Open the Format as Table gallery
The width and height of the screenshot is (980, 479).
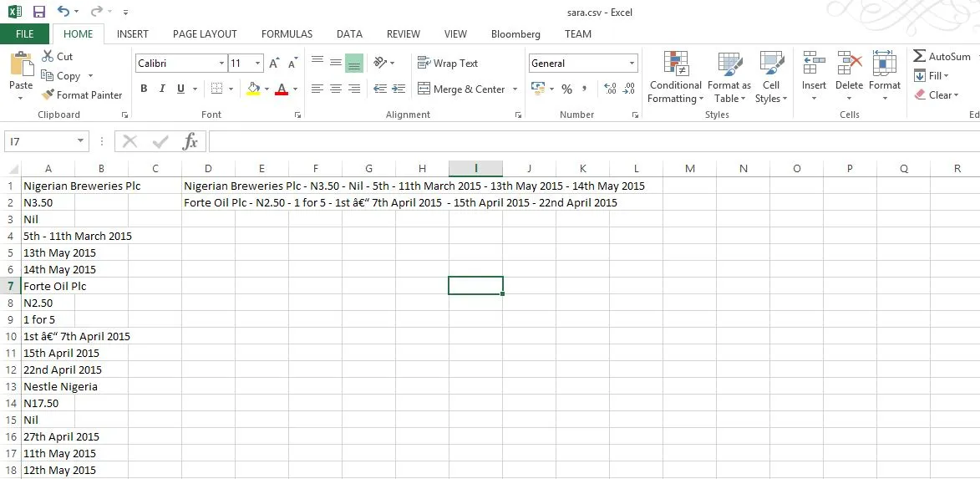(729, 77)
